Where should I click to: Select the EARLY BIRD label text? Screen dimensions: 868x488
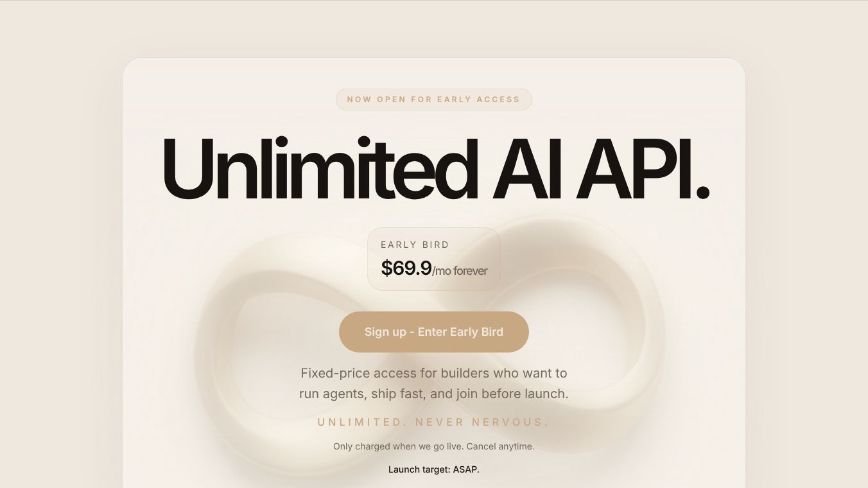[x=415, y=245]
